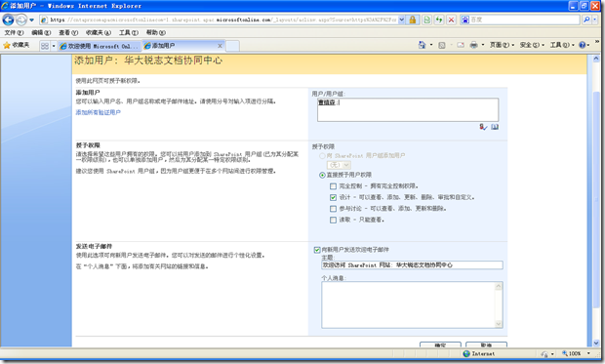
Task: Click the page icon in address bar
Action: coord(44,20)
